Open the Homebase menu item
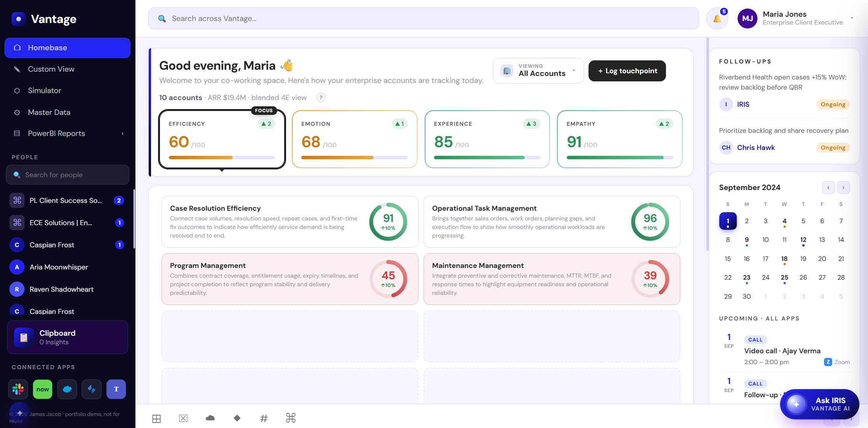 coord(67,48)
